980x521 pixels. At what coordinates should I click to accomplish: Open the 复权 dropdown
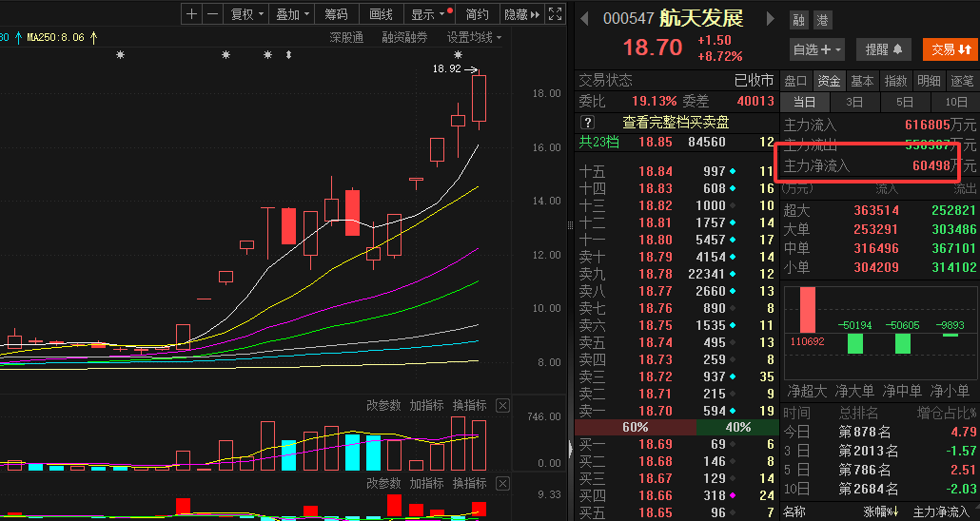[x=246, y=14]
